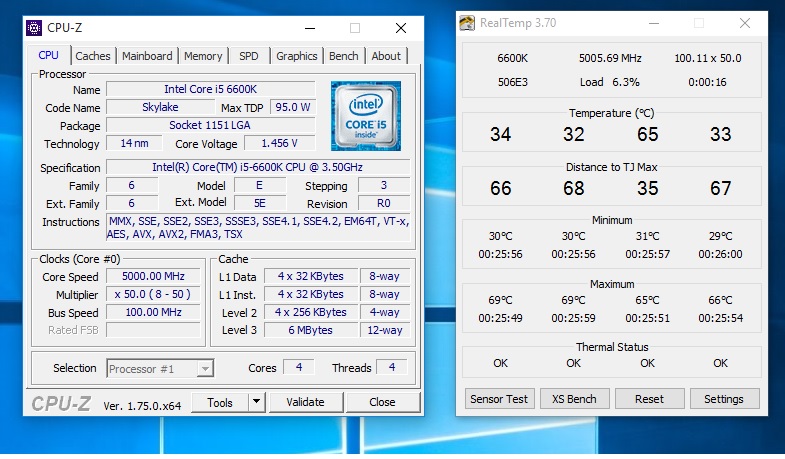Click the '5005.69 MHz' clock reading in RealTemp
785x459 pixels.
(x=610, y=58)
